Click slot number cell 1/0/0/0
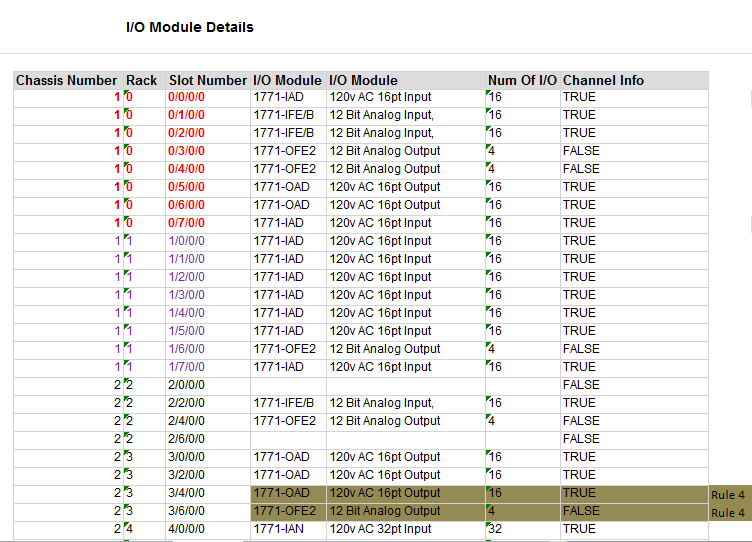The width and height of the screenshot is (752, 542). 208,241
